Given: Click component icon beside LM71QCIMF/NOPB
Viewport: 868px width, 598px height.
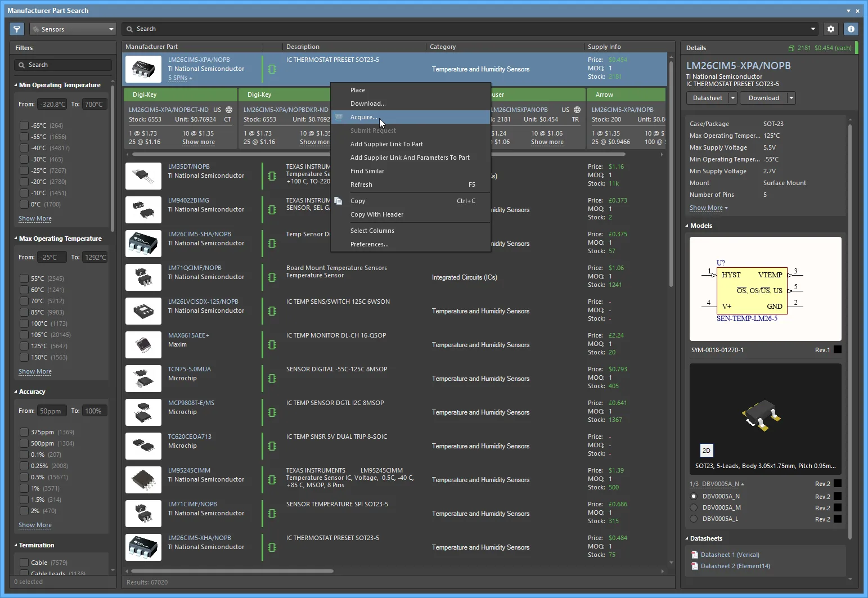Looking at the screenshot, I should 272,277.
